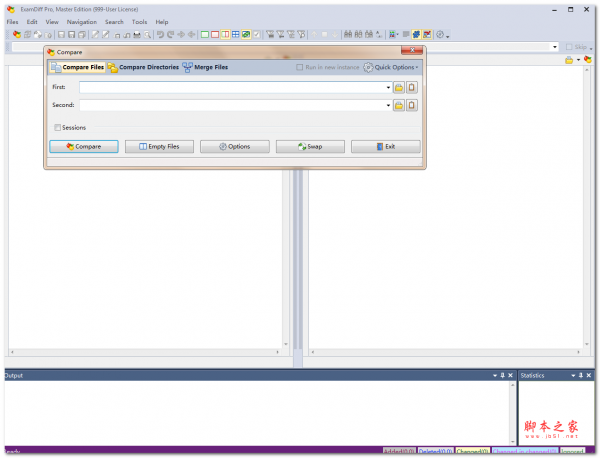Switch to the Compare Directories tab
Screen dimensions: 600x458
pyautogui.click(x=143, y=68)
